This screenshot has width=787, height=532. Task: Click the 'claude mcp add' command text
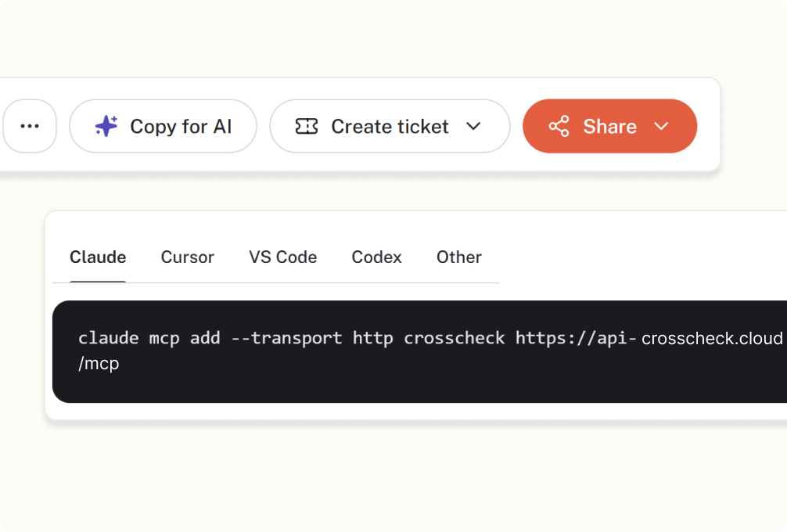(x=149, y=338)
